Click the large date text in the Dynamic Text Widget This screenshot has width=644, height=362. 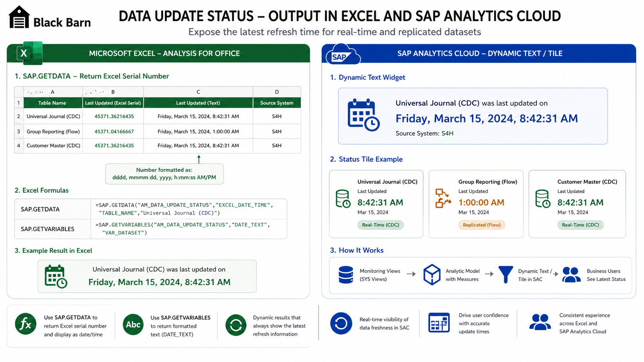pyautogui.click(x=486, y=118)
